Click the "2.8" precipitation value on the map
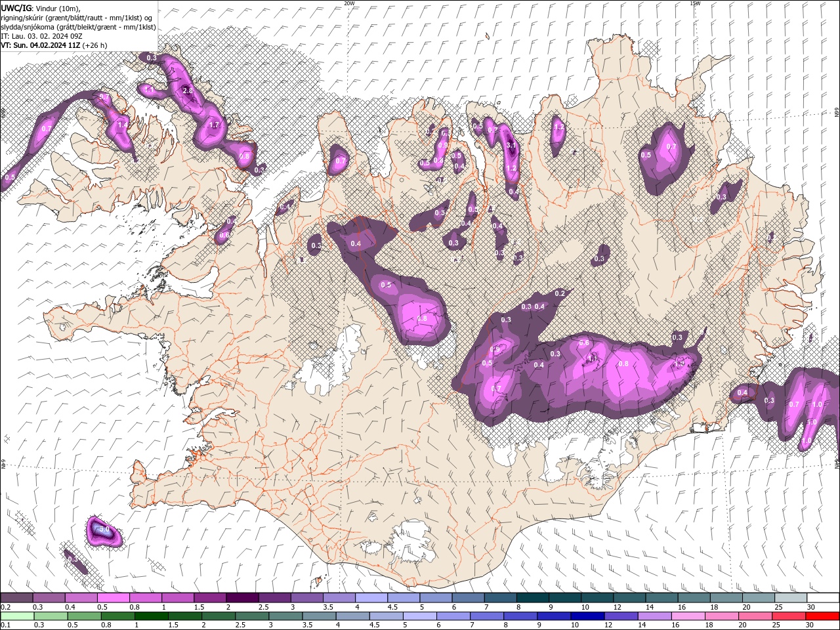Image resolution: width=840 pixels, height=630 pixels. pos(188,91)
